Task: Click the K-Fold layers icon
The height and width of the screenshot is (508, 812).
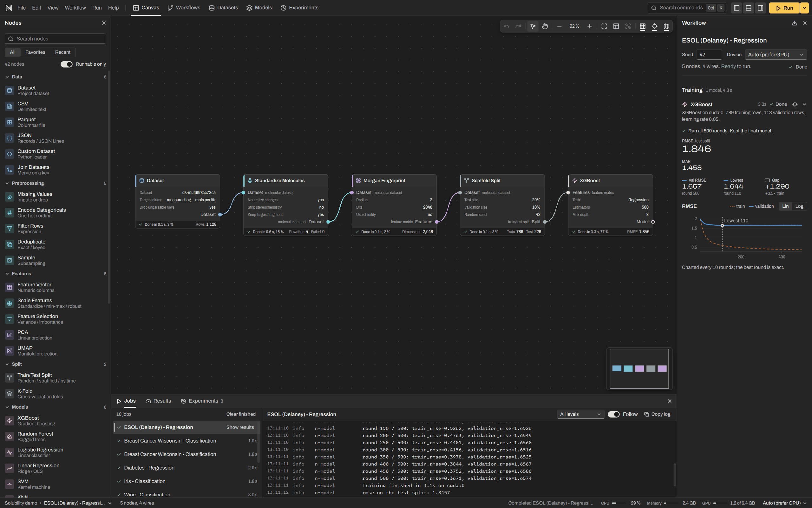Action: coord(10,393)
